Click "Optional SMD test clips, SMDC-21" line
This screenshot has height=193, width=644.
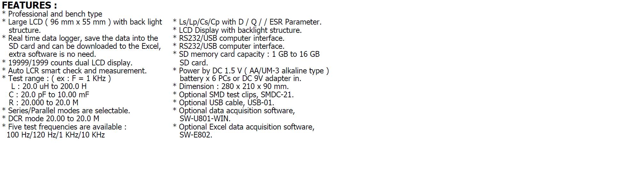236,95
